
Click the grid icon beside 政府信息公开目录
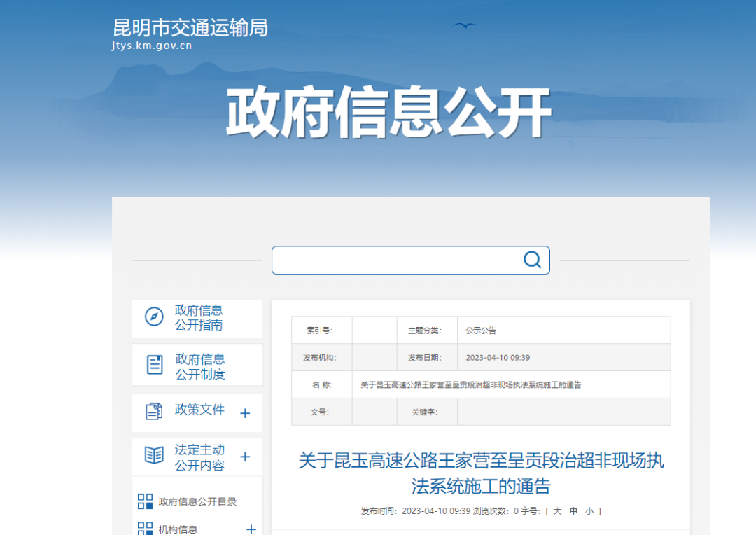(144, 502)
